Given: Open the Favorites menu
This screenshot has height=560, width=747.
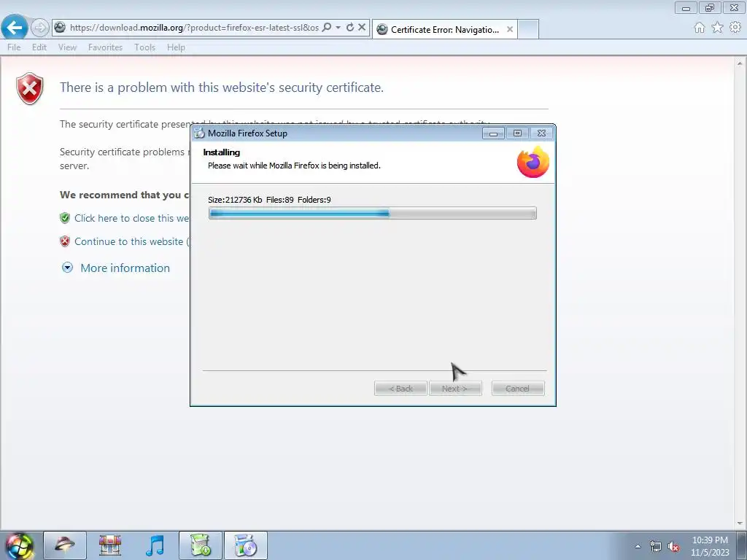Looking at the screenshot, I should click(105, 47).
